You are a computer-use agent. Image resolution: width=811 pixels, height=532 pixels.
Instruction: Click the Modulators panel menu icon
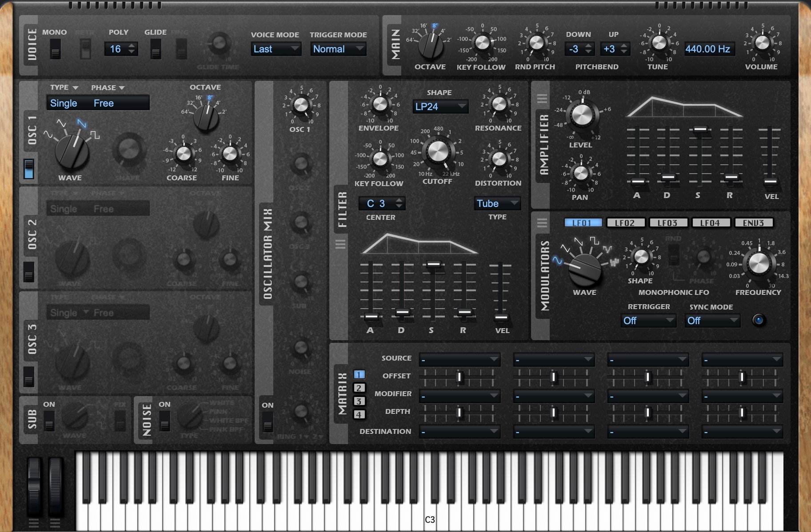tap(542, 222)
